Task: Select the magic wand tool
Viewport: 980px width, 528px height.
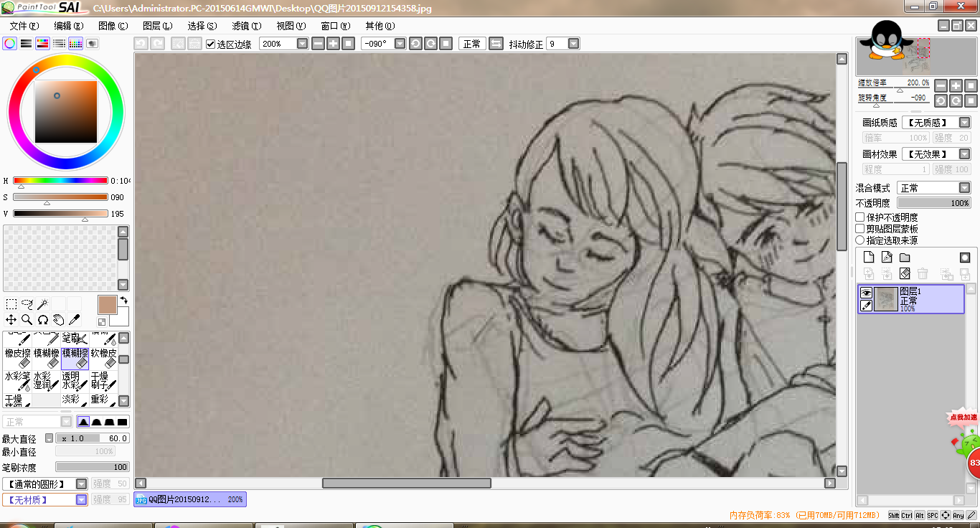Action: [x=43, y=304]
